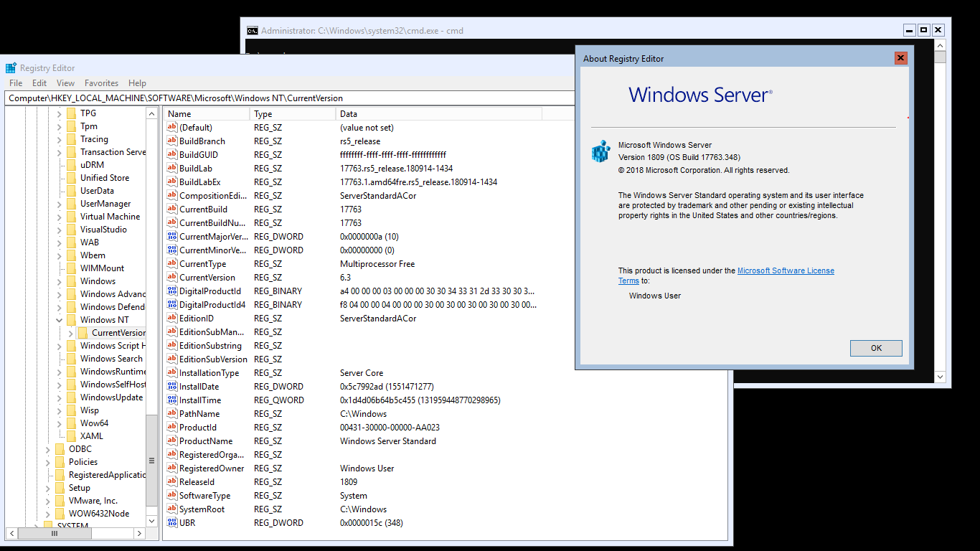980x551 pixels.
Task: Click the string icon beside SystemRoot
Action: tap(171, 509)
